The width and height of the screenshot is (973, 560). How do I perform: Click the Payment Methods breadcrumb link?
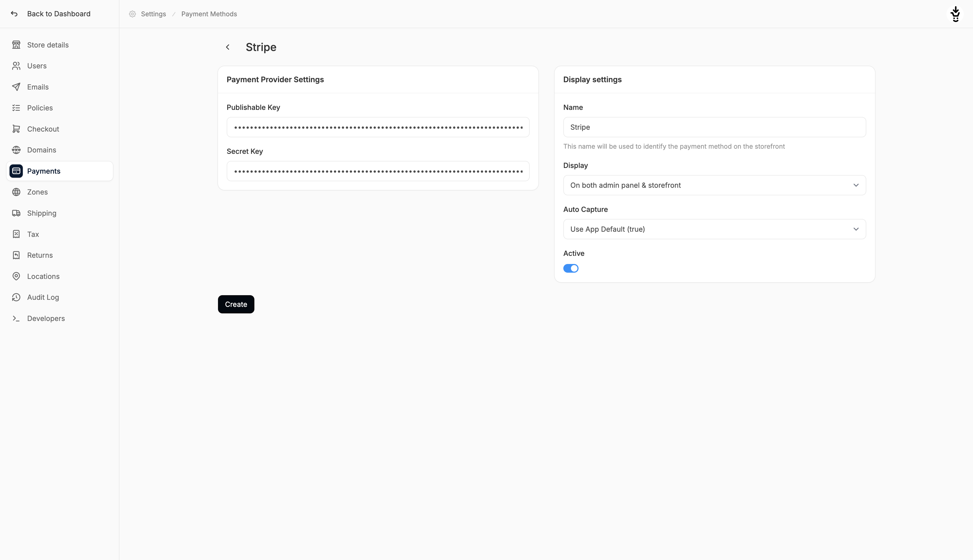pos(209,14)
